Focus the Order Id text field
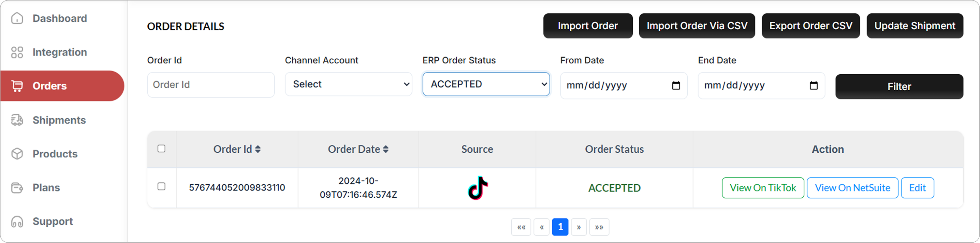 coord(211,85)
